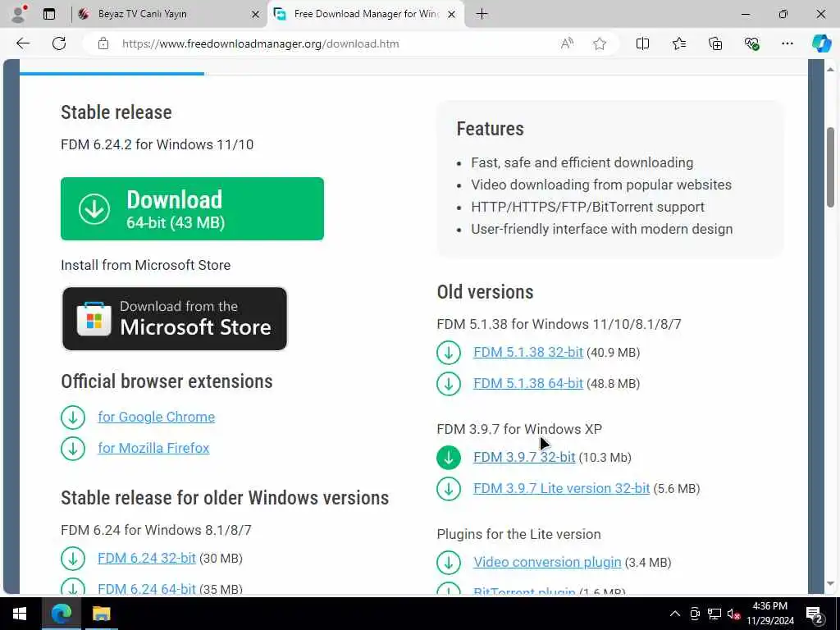Open Video conversion plugin link
Image resolution: width=840 pixels, height=630 pixels.
547,562
